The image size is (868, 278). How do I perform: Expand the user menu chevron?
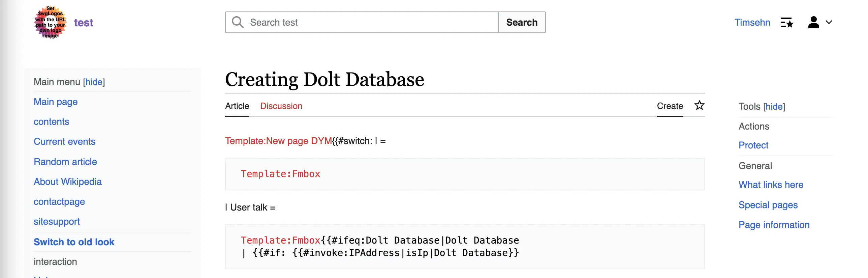pyautogui.click(x=829, y=23)
